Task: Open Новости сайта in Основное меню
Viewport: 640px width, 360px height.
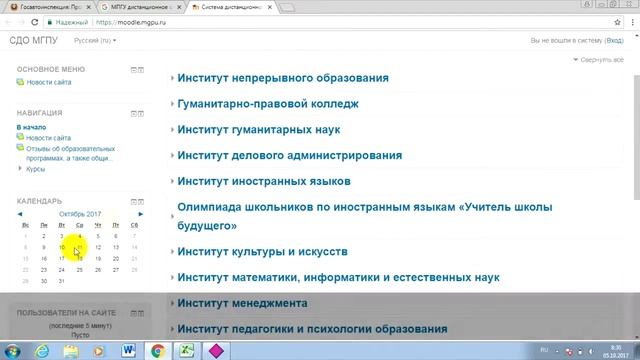Action: 49,82
